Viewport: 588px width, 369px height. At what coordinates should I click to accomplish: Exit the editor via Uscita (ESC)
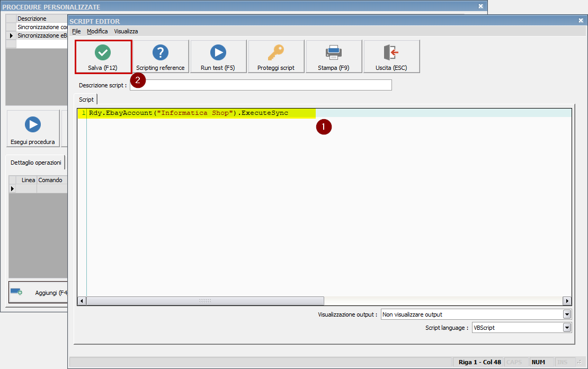point(391,57)
